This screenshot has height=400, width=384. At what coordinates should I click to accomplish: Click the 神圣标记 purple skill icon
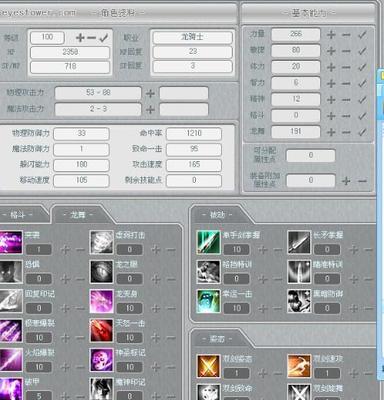(101, 360)
